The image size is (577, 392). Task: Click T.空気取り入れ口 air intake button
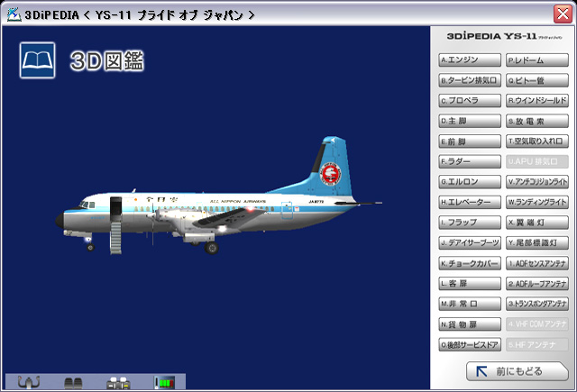click(537, 141)
